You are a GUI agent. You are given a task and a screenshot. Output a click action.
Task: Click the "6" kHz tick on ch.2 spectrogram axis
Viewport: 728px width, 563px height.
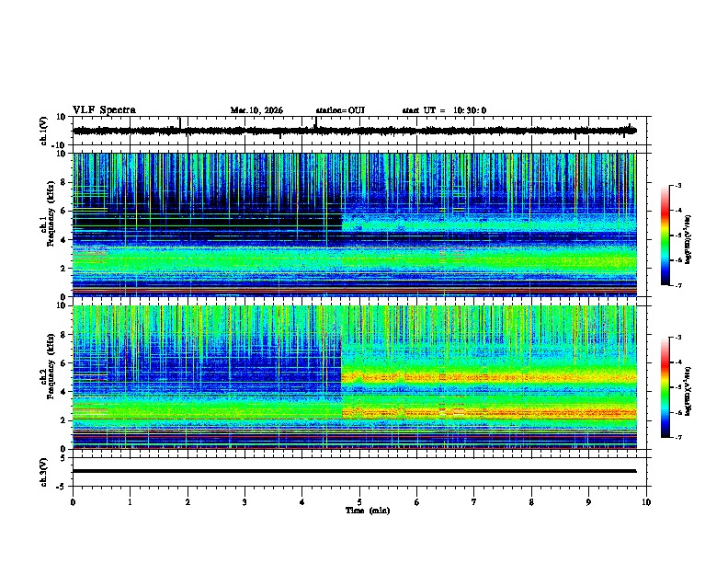click(64, 363)
